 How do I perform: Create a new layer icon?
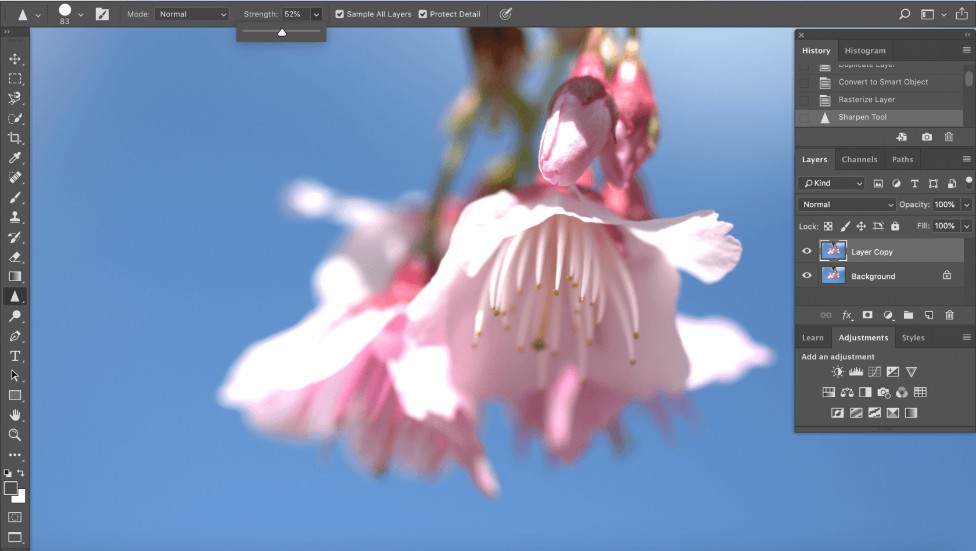[929, 315]
